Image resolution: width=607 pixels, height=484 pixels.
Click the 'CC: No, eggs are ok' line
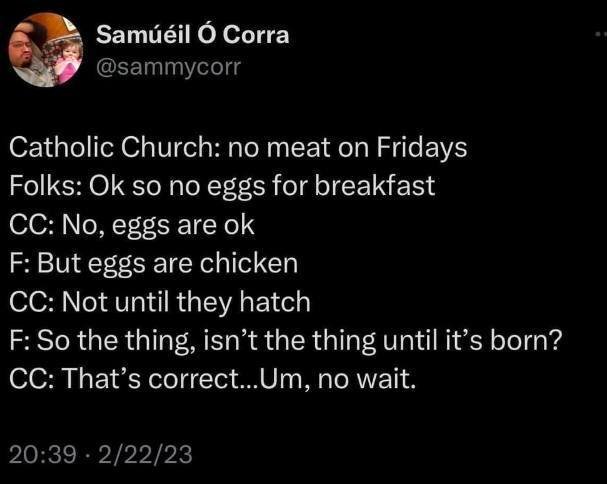[132, 224]
